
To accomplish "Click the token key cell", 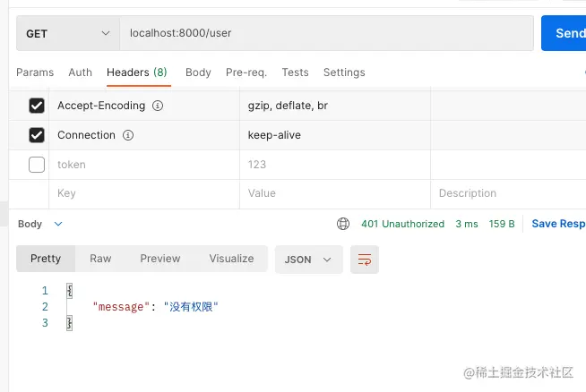I will click(144, 165).
